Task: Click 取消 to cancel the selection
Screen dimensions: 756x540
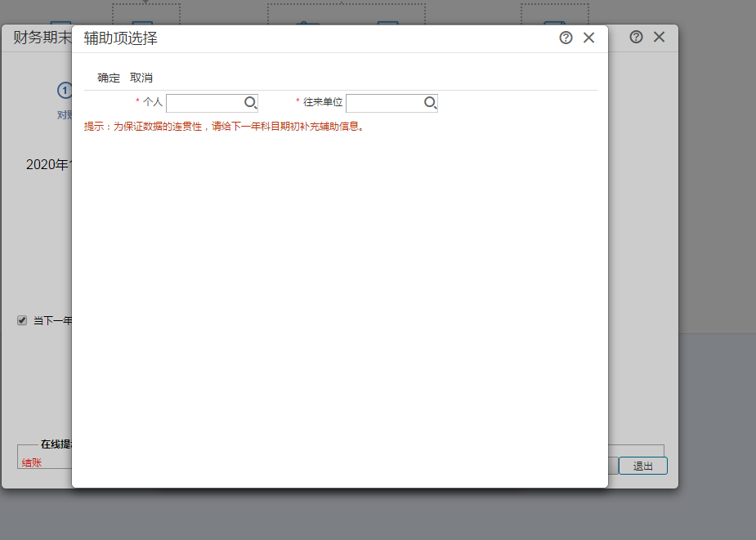Action: coord(141,78)
